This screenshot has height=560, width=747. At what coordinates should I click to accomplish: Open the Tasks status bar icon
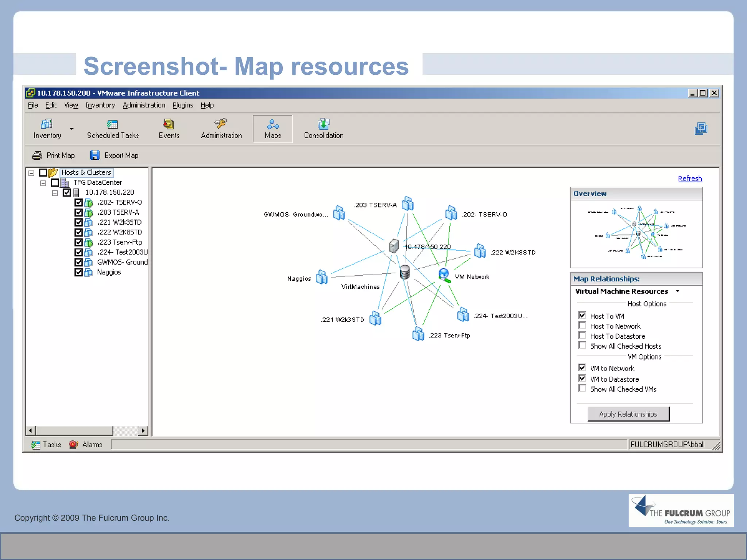36,445
